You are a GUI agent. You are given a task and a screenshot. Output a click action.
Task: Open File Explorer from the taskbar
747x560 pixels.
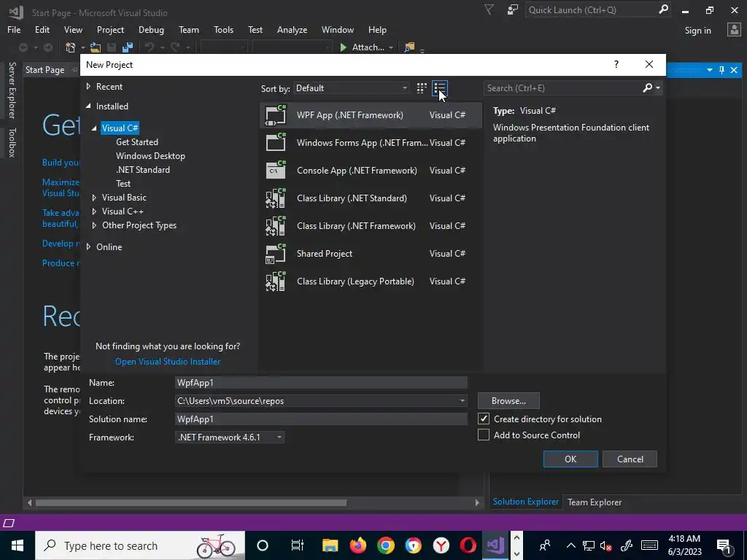point(330,545)
